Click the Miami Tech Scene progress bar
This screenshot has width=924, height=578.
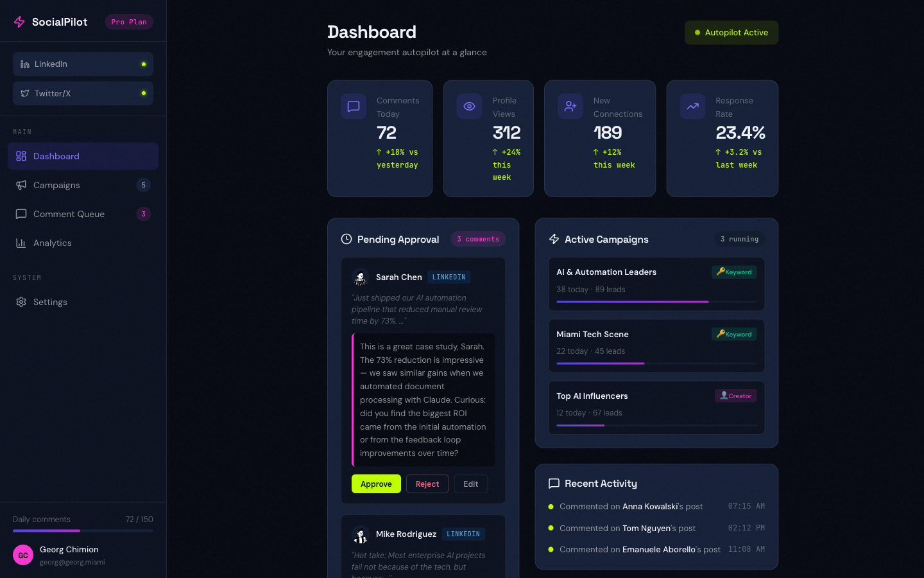coord(656,363)
